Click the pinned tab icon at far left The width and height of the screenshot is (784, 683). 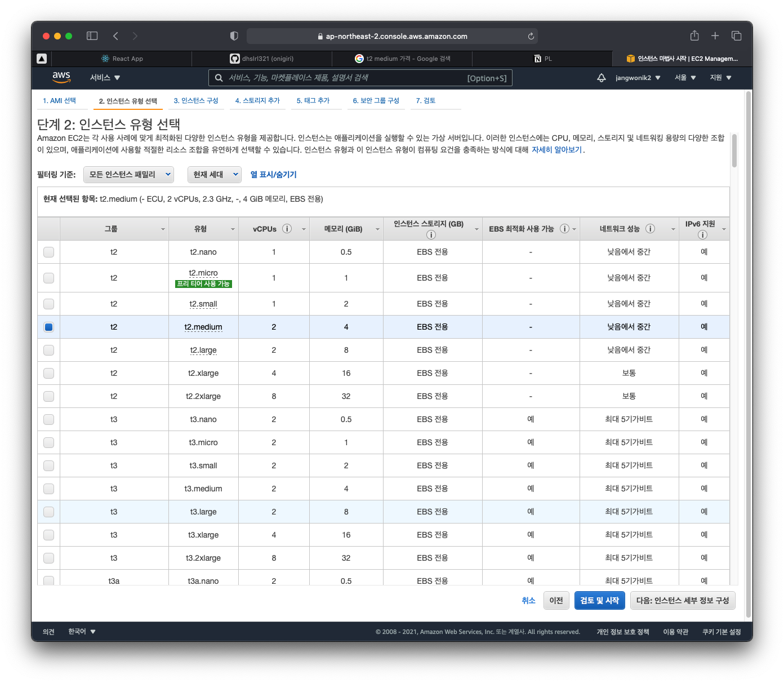coord(42,59)
